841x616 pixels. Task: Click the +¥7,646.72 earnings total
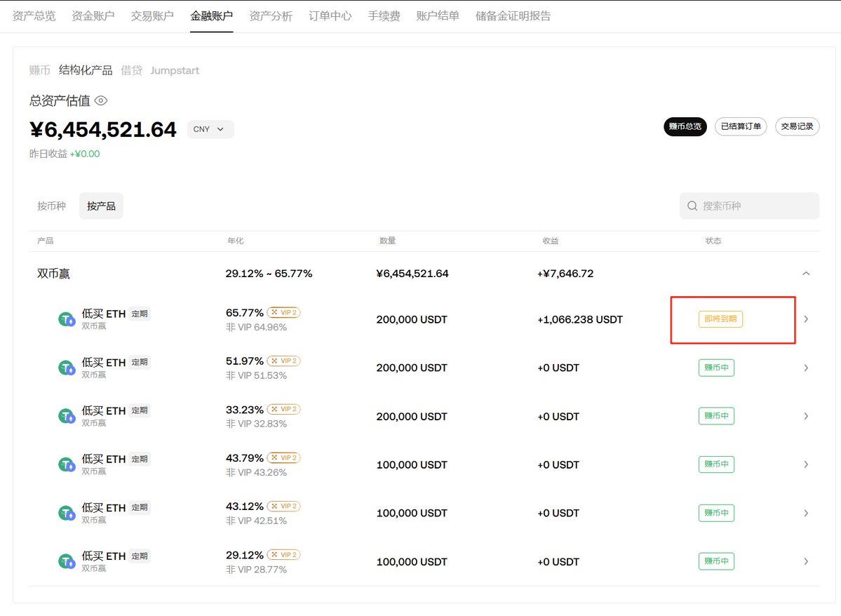click(x=565, y=274)
